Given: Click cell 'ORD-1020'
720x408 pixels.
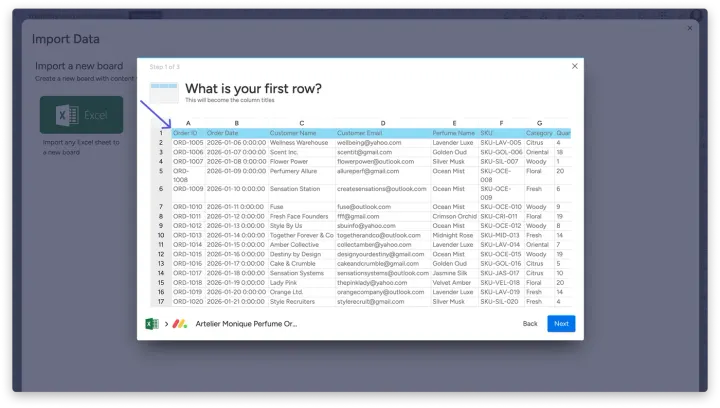Looking at the screenshot, I should pyautogui.click(x=188, y=302).
